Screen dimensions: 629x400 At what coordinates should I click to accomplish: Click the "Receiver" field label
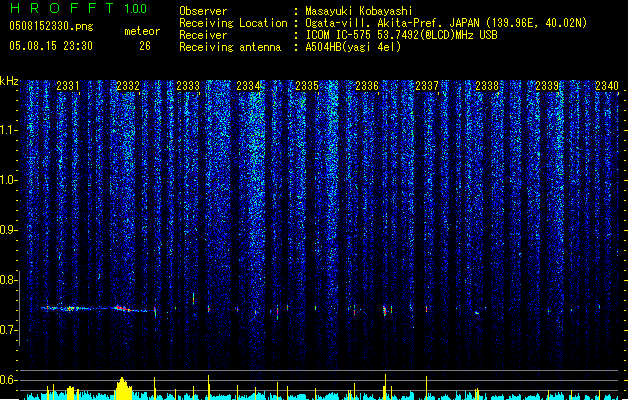[203, 35]
